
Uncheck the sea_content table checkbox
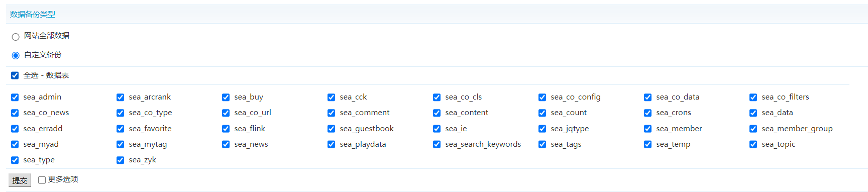437,113
